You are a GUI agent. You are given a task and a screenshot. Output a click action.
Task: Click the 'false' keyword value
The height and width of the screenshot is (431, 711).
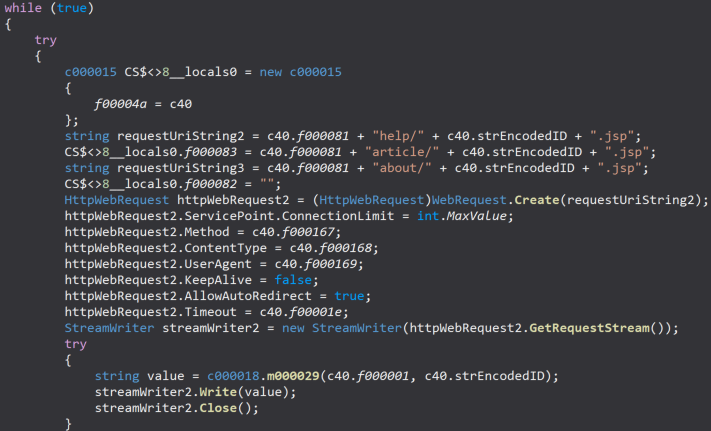tap(293, 280)
